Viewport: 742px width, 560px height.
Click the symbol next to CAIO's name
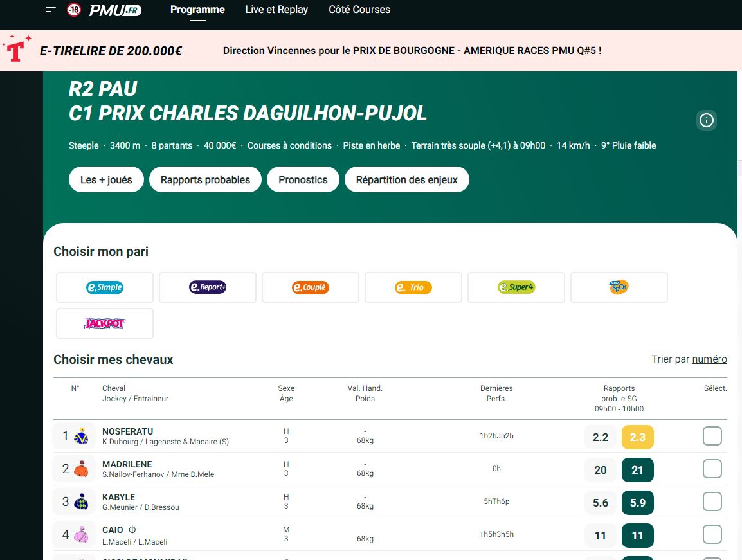[x=132, y=530]
